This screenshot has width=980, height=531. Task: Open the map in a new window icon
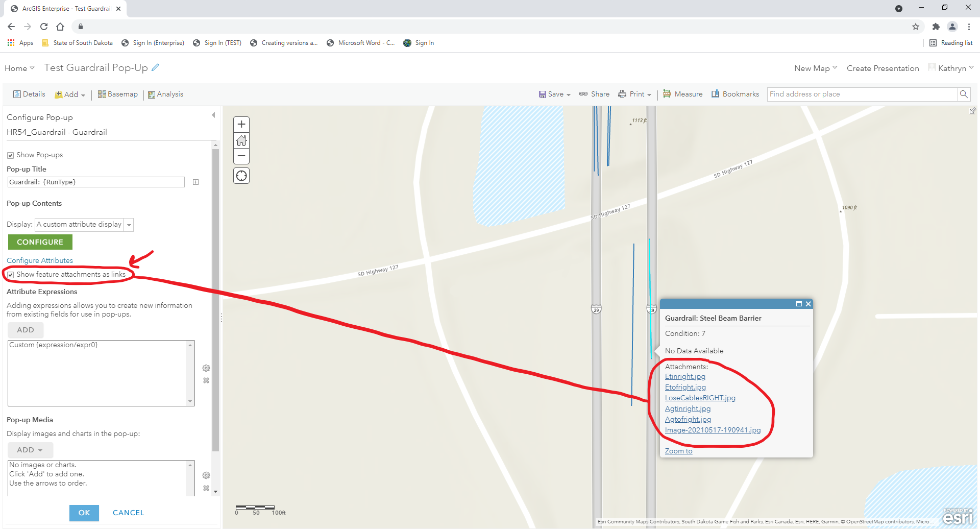tap(972, 111)
